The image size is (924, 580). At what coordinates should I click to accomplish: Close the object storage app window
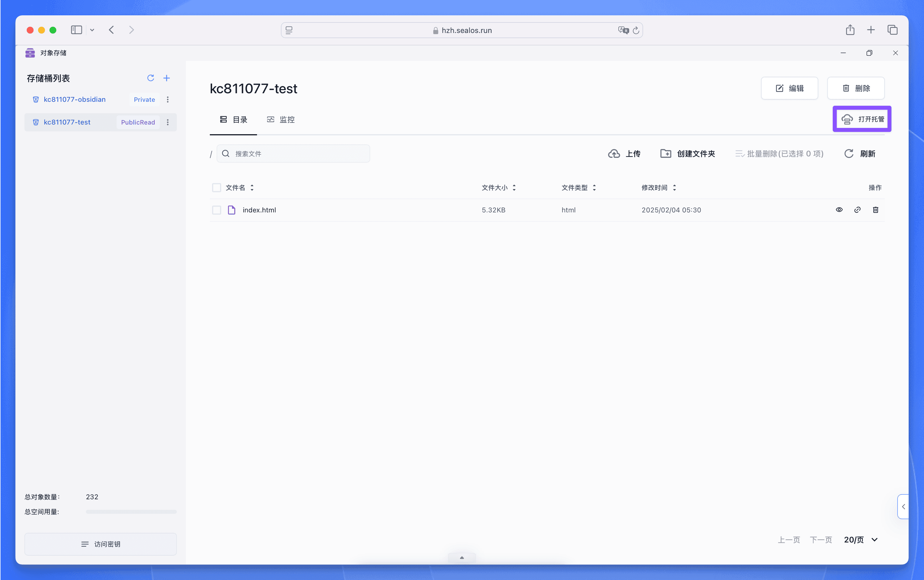[x=895, y=53]
